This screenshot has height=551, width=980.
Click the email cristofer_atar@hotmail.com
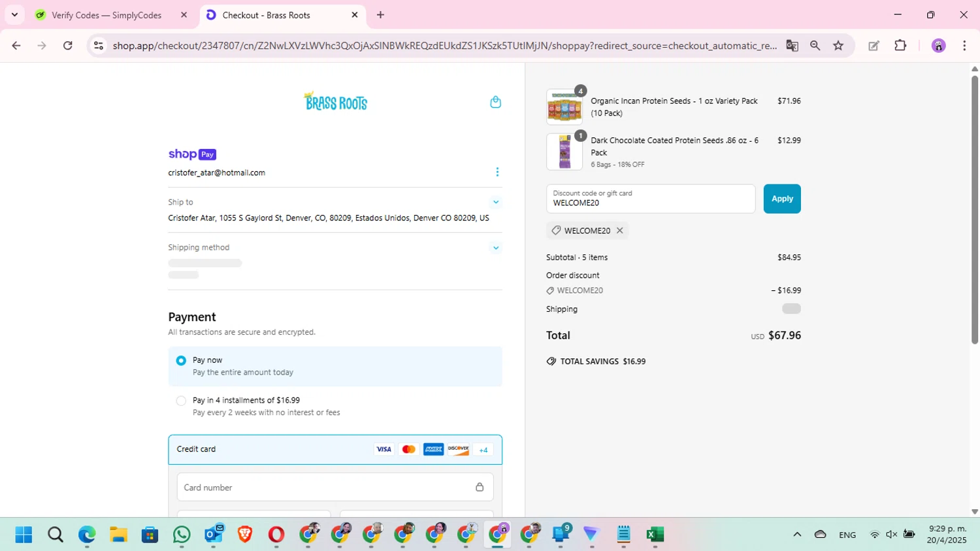coord(216,173)
